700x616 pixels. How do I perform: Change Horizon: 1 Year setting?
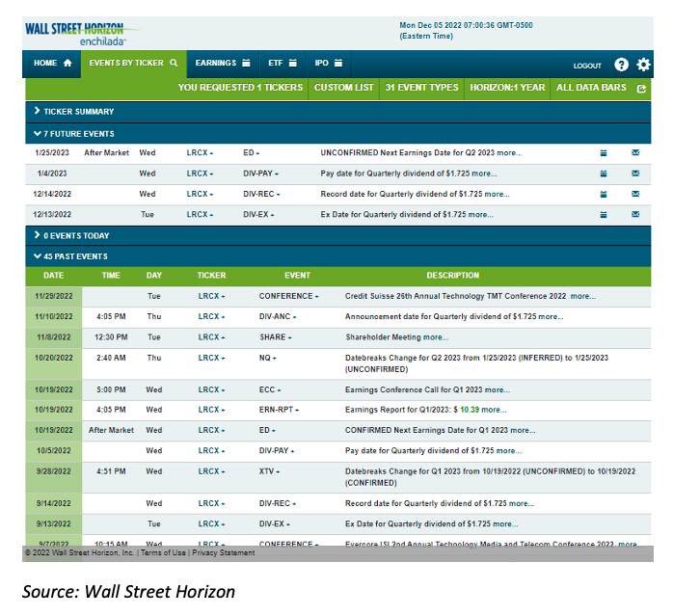[x=507, y=88]
